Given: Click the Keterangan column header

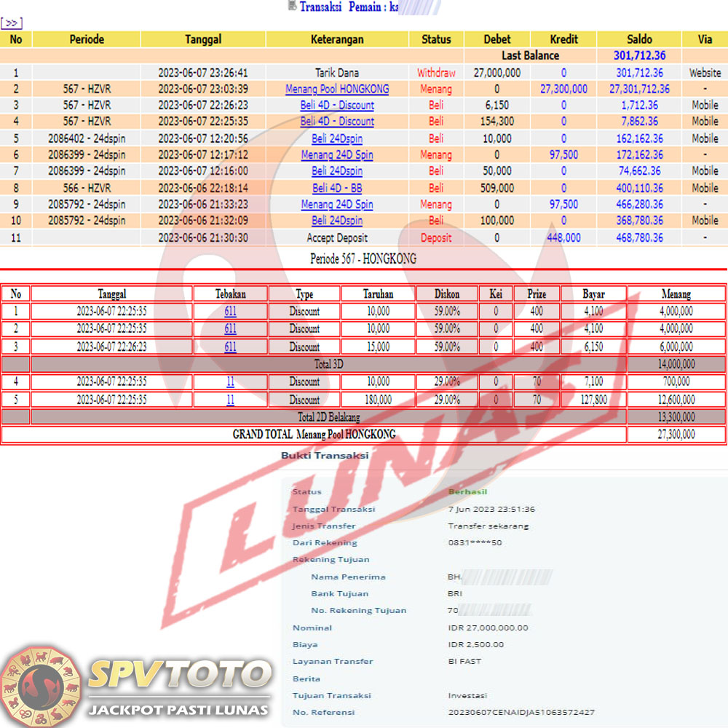Looking at the screenshot, I should click(337, 39).
